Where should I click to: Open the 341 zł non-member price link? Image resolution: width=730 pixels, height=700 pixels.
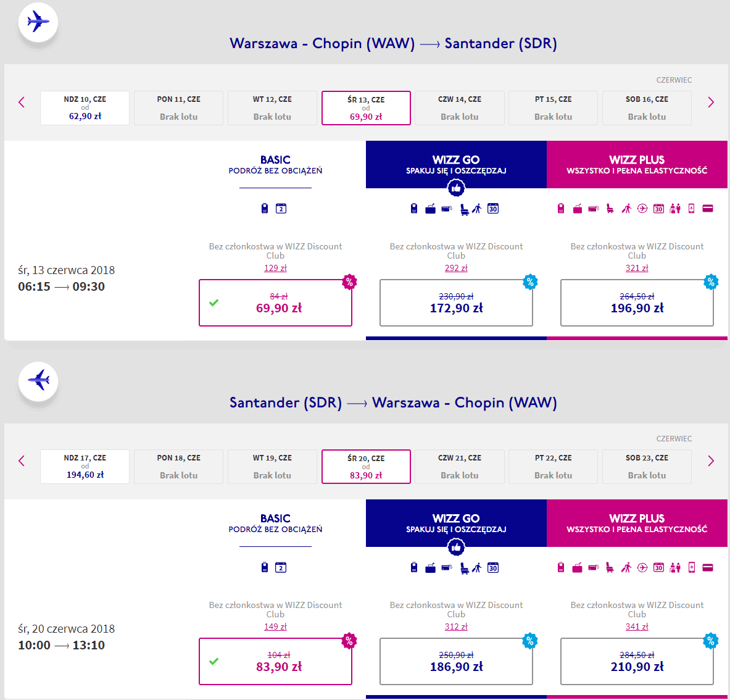(x=637, y=627)
